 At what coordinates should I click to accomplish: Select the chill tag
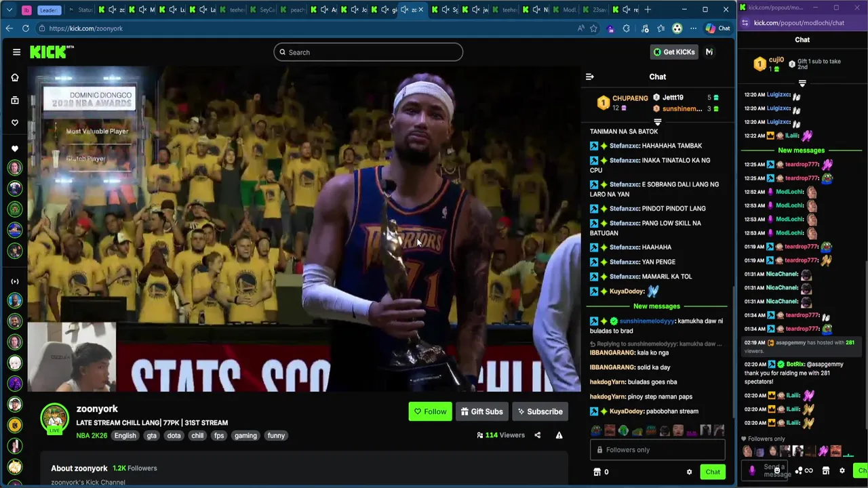tap(197, 436)
